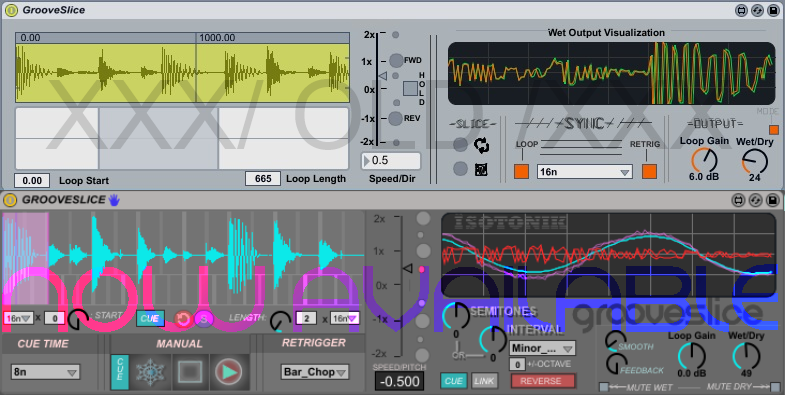Open the Minor interval scale dropdown
The width and height of the screenshot is (785, 395).
pos(542,348)
